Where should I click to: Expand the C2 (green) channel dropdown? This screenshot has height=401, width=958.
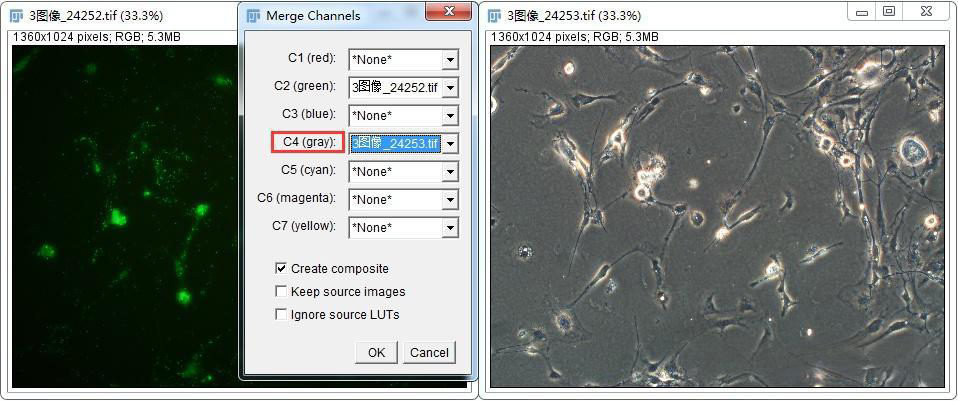coord(450,88)
